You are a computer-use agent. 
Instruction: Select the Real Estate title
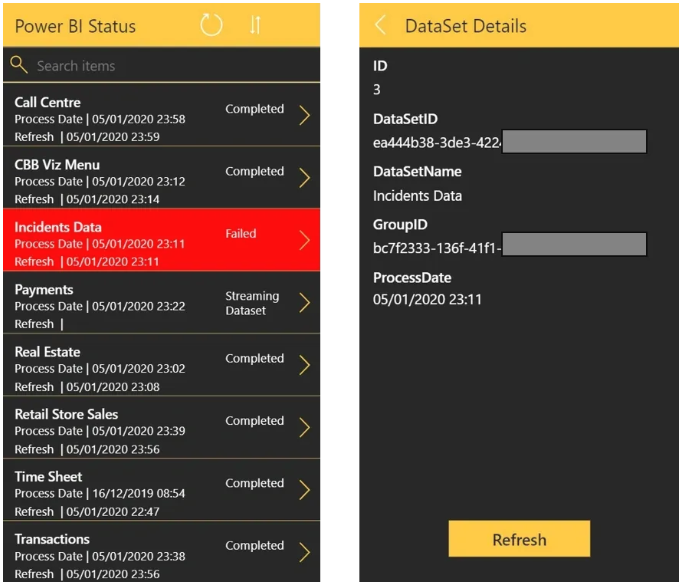pos(48,352)
